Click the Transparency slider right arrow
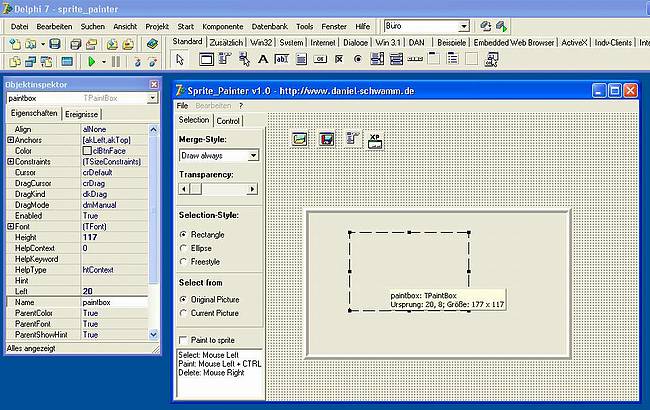 [x=252, y=189]
